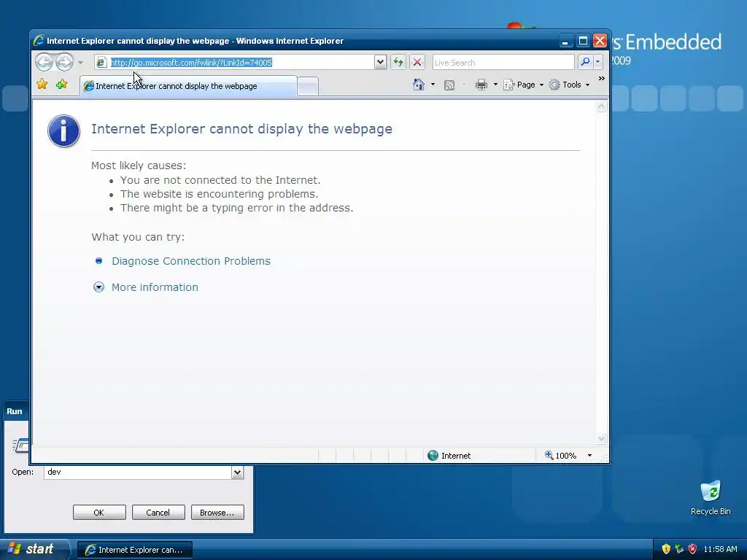Go back using the Back arrow button

pyautogui.click(x=44, y=62)
